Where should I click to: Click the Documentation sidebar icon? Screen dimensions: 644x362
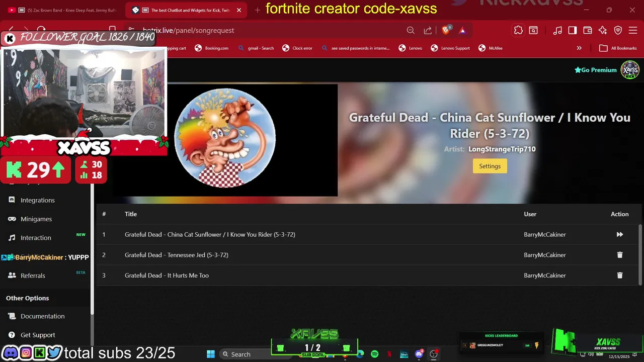click(x=12, y=316)
